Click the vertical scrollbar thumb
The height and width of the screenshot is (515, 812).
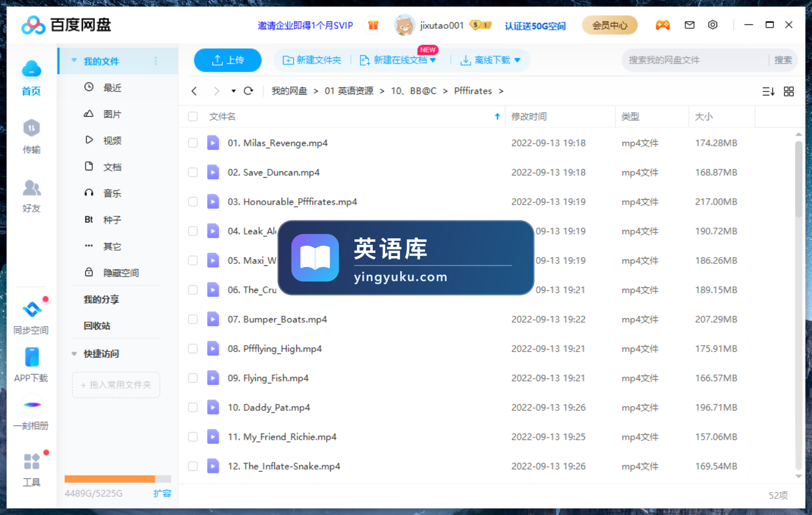tap(798, 179)
